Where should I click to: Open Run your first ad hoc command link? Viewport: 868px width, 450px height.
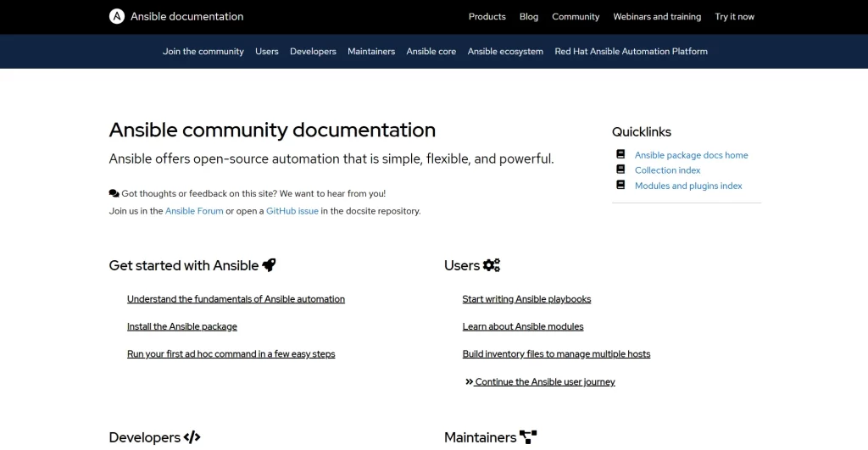point(231,353)
